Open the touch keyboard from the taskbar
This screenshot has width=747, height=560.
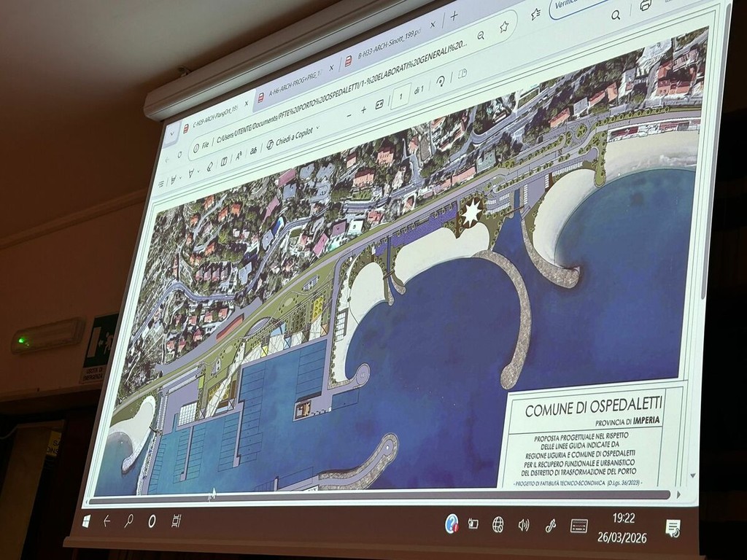point(579,526)
